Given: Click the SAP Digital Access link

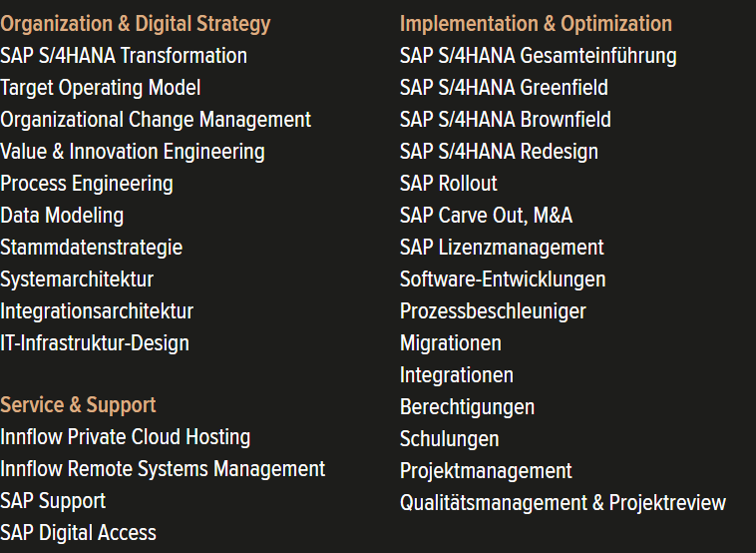Looking at the screenshot, I should pyautogui.click(x=78, y=533).
